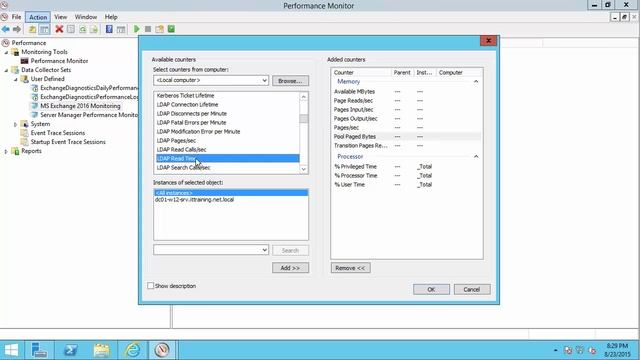Collapse the User Defined tree node
Screen dimensions: 640x360
pyautogui.click(x=16, y=79)
